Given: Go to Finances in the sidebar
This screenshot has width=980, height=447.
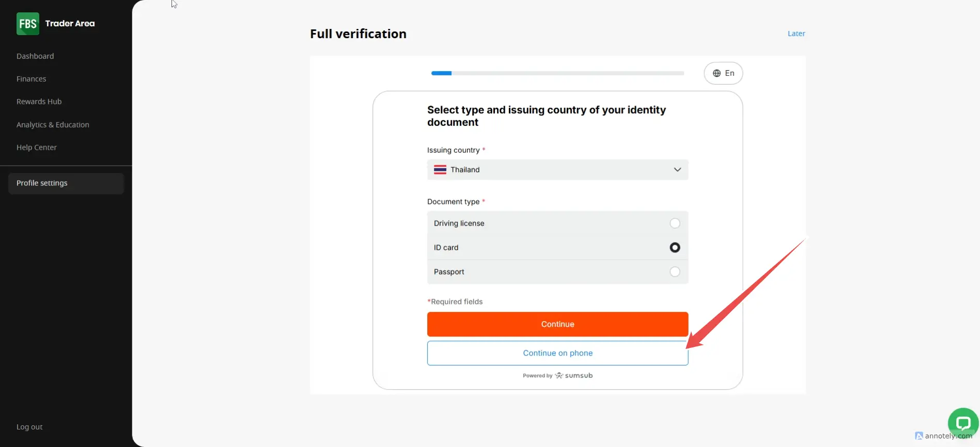Looking at the screenshot, I should [32, 79].
